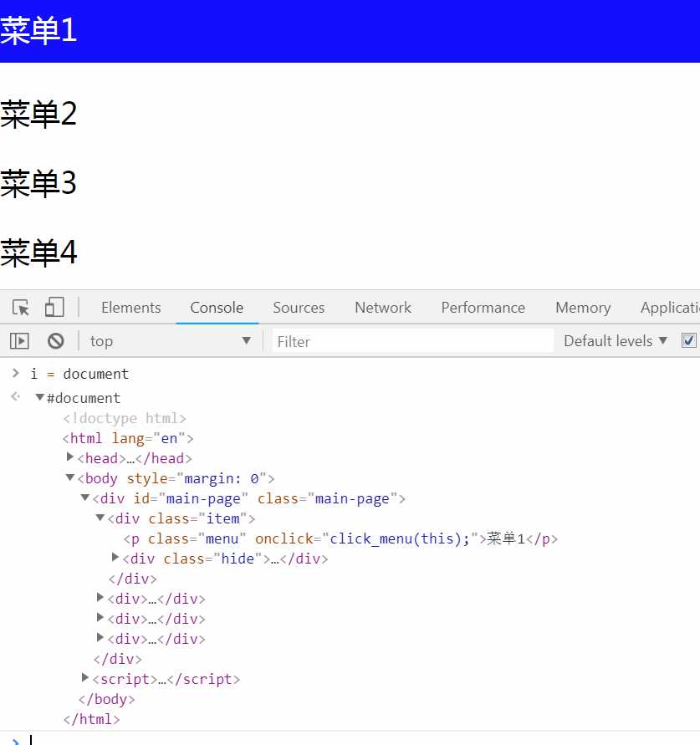Image resolution: width=700 pixels, height=745 pixels.
Task: Expand the div class hide node
Action: pyautogui.click(x=115, y=557)
